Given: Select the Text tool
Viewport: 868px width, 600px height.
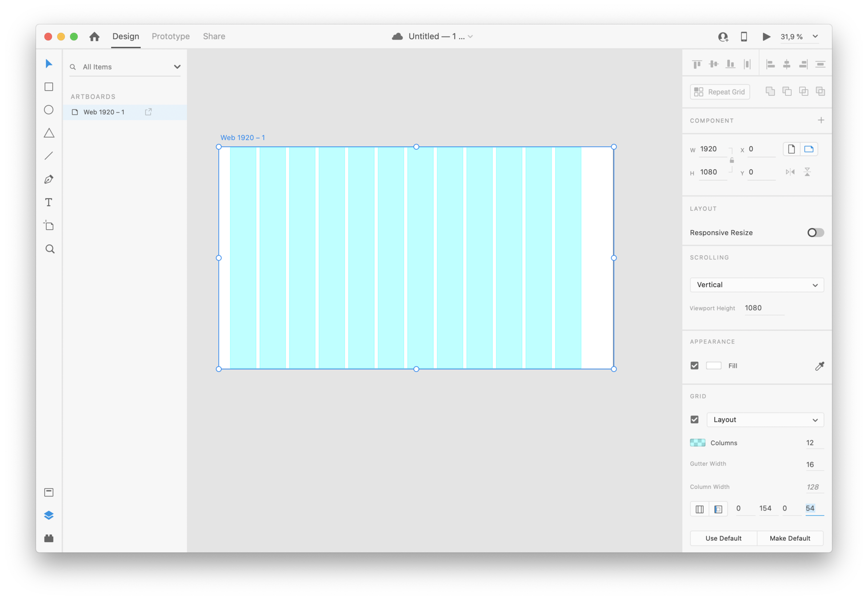Looking at the screenshot, I should click(49, 203).
